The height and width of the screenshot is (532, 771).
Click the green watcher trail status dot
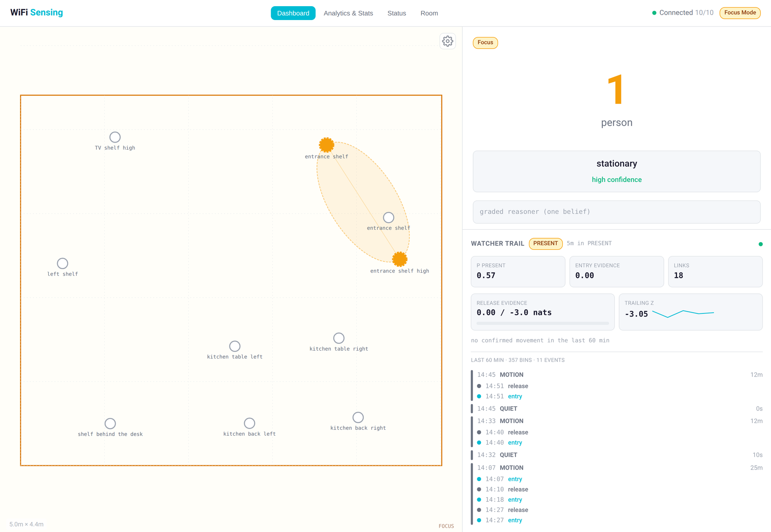click(761, 244)
